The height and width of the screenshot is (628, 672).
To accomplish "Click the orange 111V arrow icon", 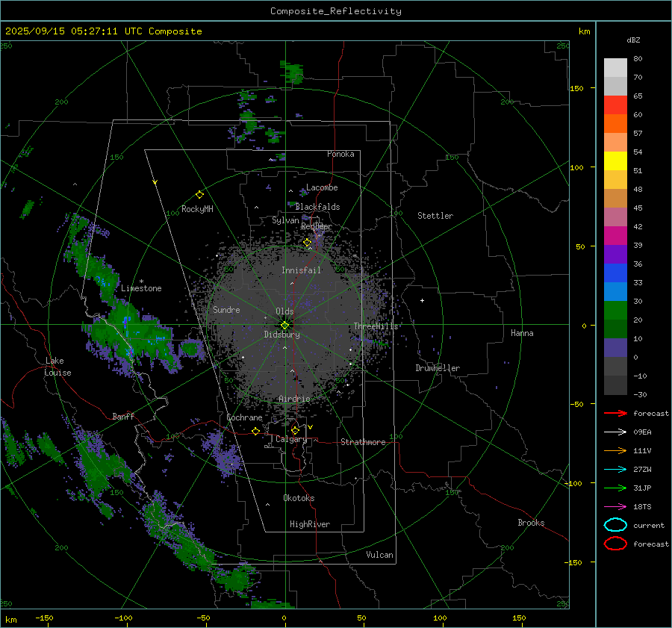I will coord(615,450).
